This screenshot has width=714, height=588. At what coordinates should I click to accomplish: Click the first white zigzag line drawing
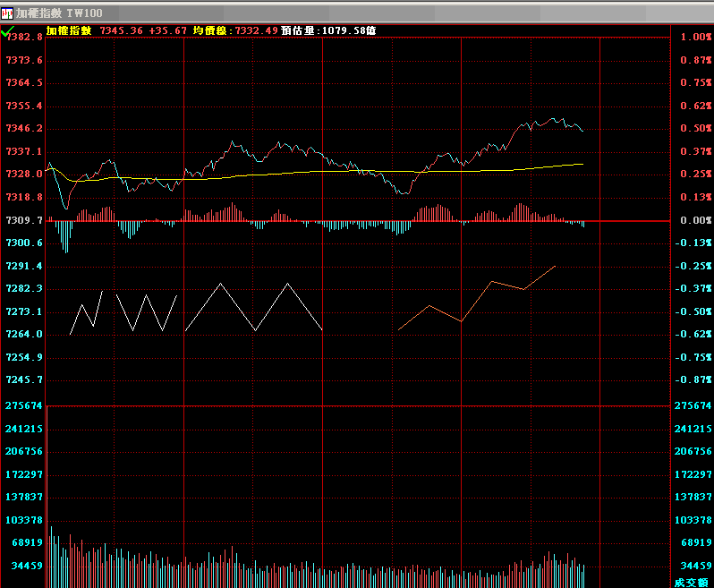click(87, 315)
